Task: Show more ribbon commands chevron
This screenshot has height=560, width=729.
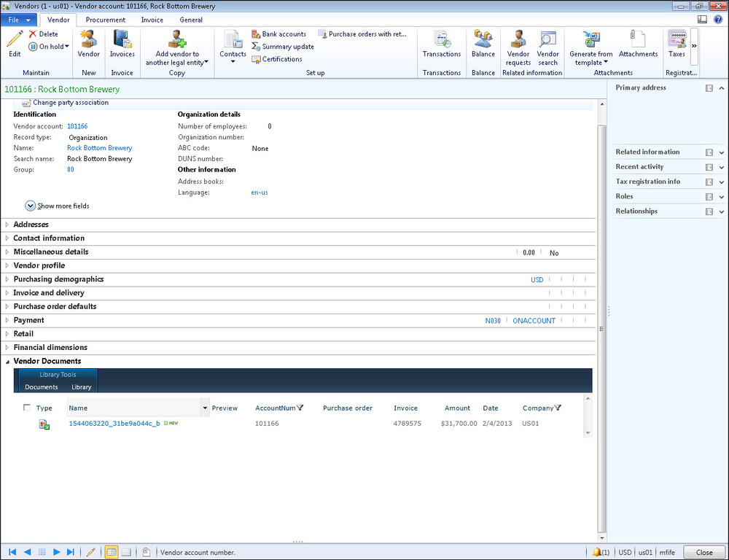Action: click(x=694, y=46)
